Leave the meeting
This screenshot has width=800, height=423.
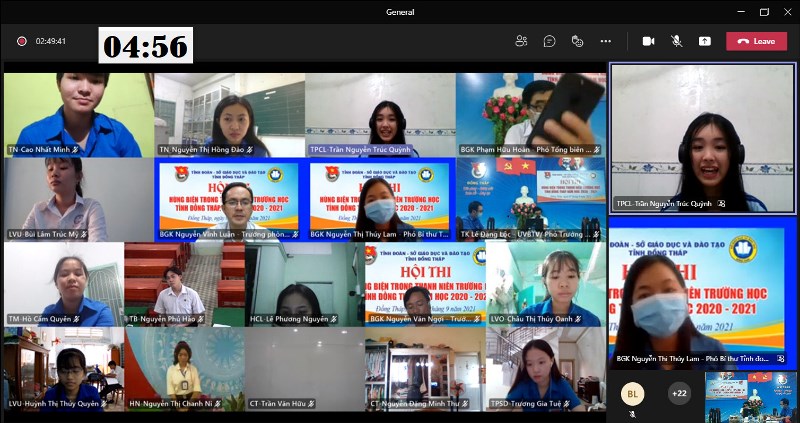[756, 41]
